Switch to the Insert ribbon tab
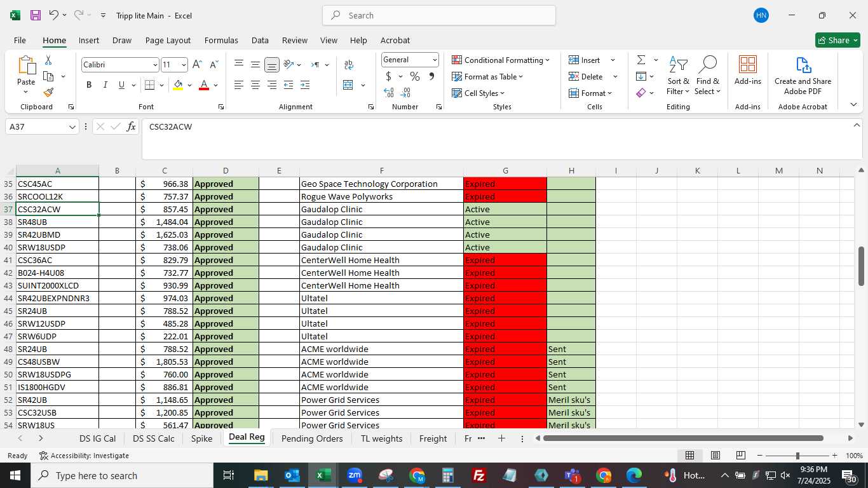Viewport: 868px width, 488px height. [89, 40]
